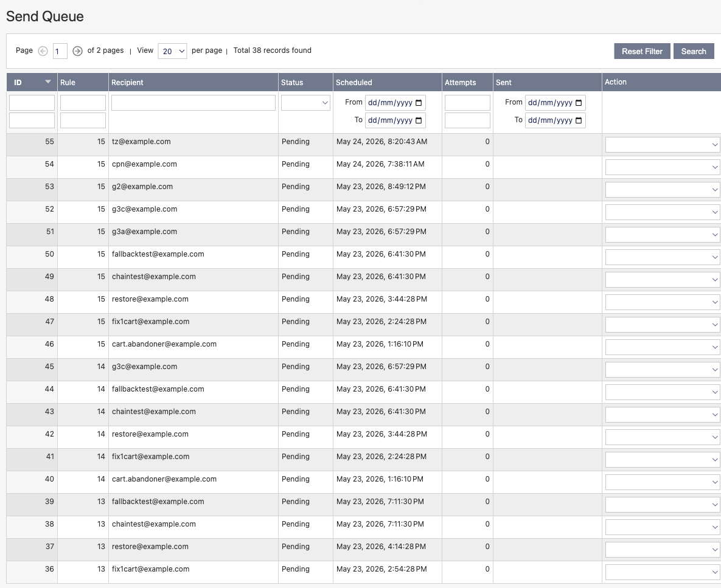Go to the previous page arrow
The image size is (721, 588).
pyautogui.click(x=43, y=51)
